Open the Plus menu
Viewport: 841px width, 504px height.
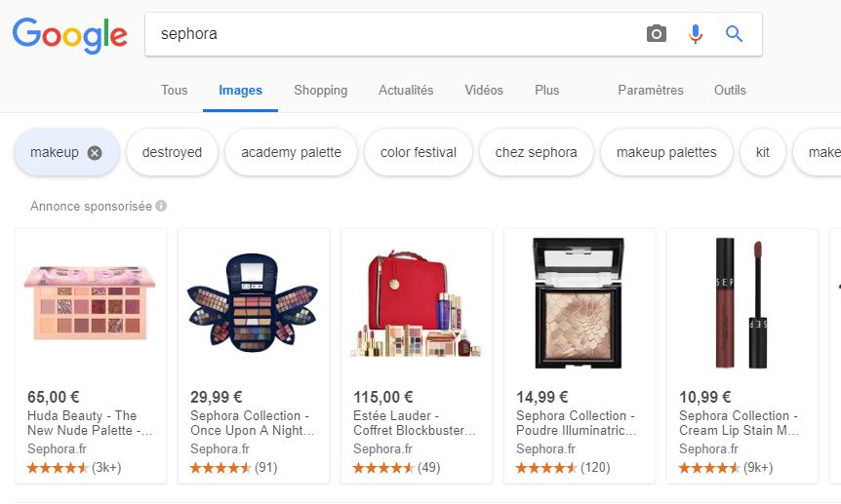coord(546,90)
